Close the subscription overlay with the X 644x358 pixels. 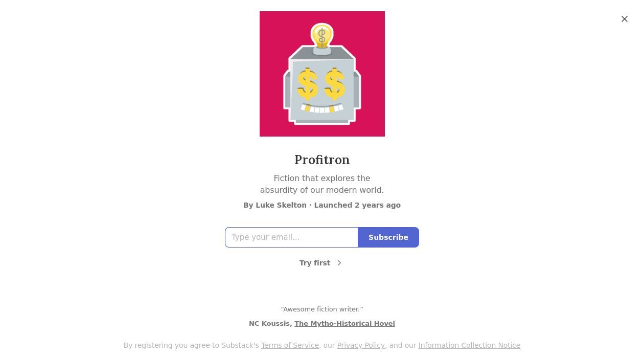pos(625,19)
